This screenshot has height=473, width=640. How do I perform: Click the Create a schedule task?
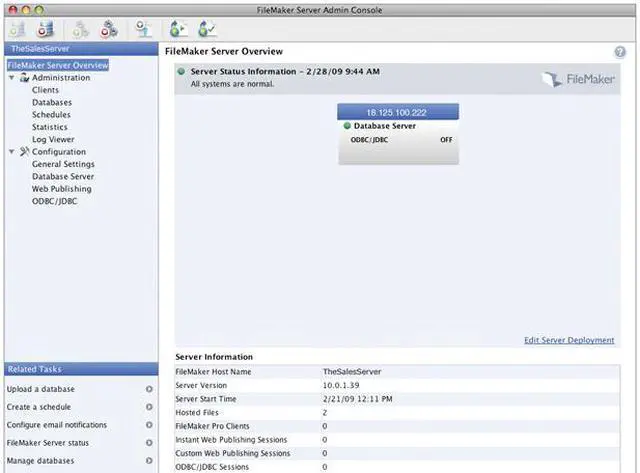click(x=39, y=407)
